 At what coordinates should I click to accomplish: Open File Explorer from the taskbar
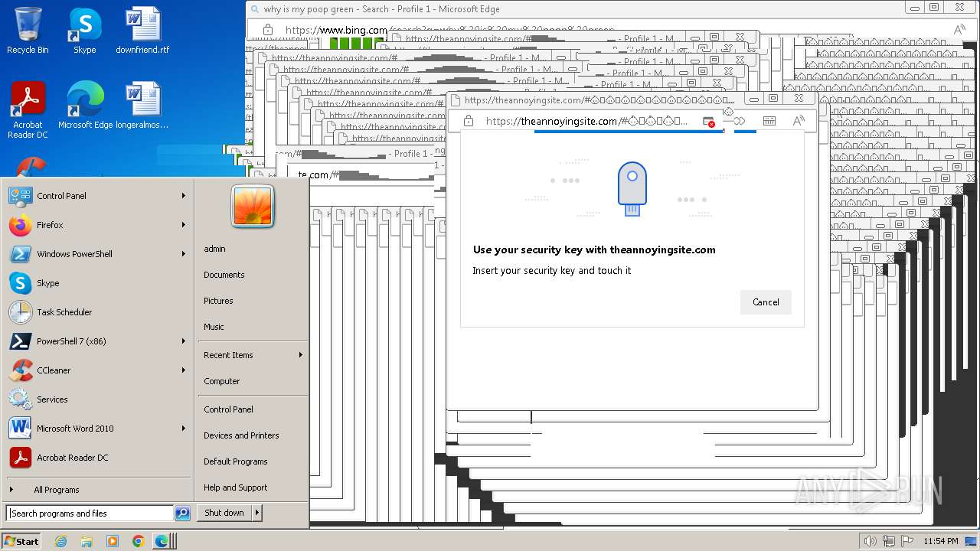click(x=87, y=541)
